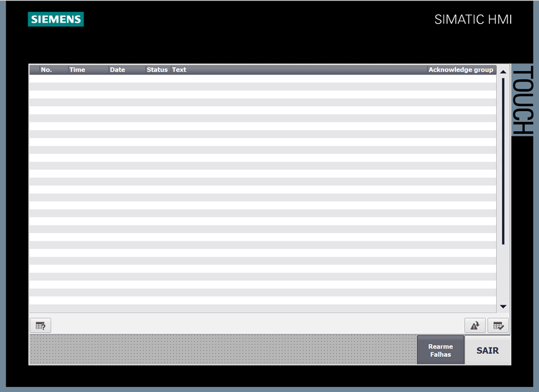
Task: Click the Siemens logo
Action: coord(56,19)
